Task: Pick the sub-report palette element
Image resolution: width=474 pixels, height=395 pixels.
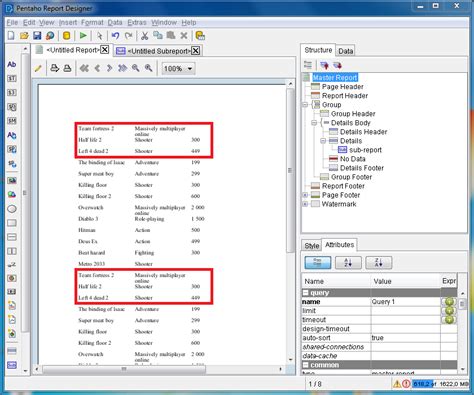Action: point(12,365)
